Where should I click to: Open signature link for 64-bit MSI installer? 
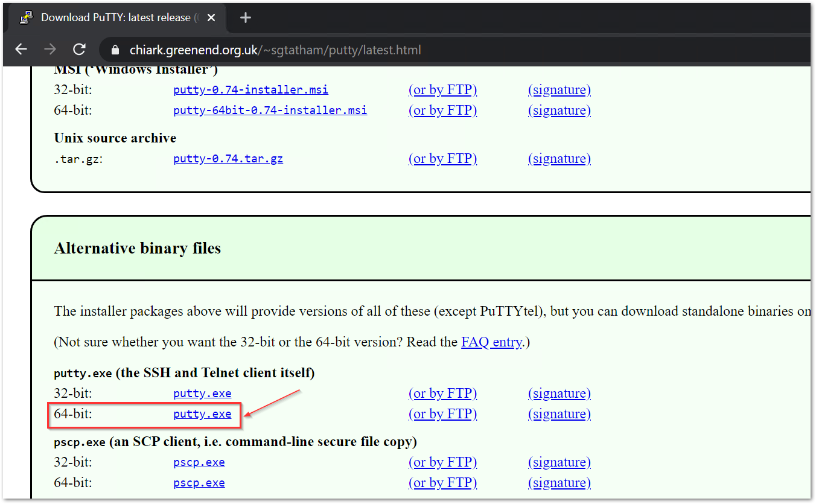tap(559, 110)
